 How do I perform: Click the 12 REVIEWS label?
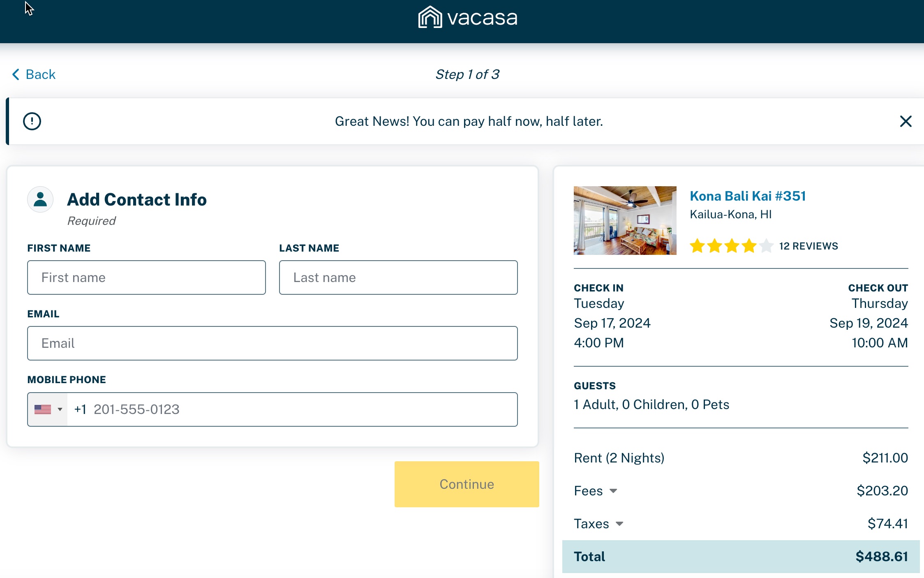coord(808,245)
